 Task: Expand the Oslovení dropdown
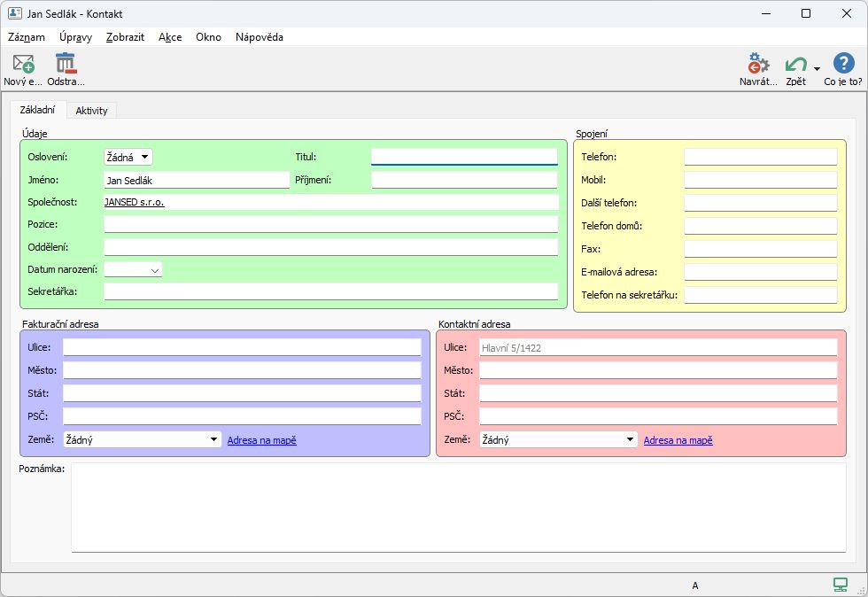click(x=143, y=157)
